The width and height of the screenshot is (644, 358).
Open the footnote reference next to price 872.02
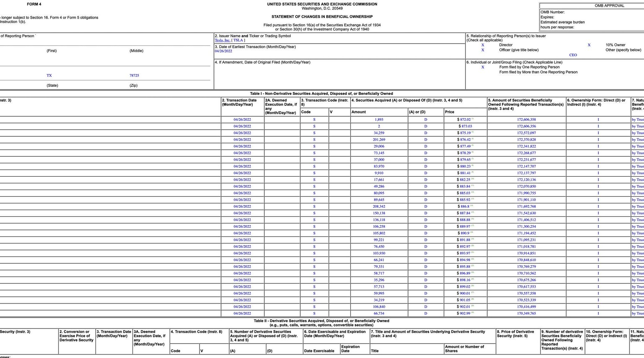473,119
